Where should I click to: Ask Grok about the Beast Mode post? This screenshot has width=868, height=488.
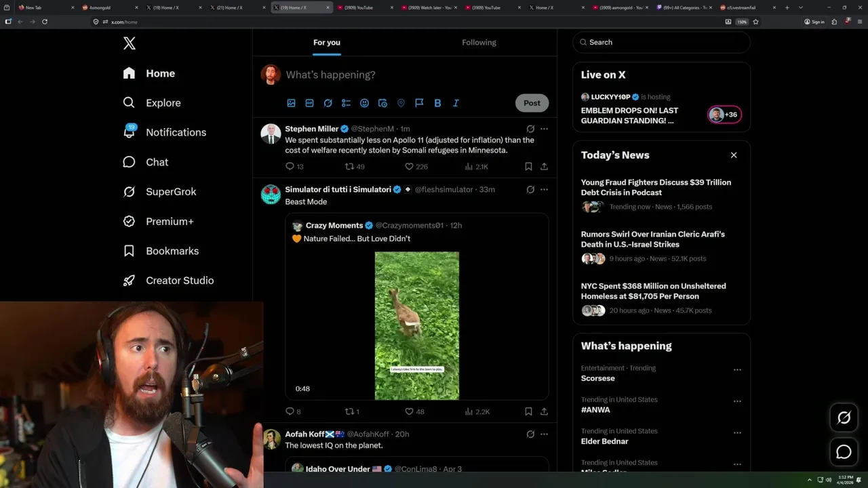pyautogui.click(x=530, y=190)
